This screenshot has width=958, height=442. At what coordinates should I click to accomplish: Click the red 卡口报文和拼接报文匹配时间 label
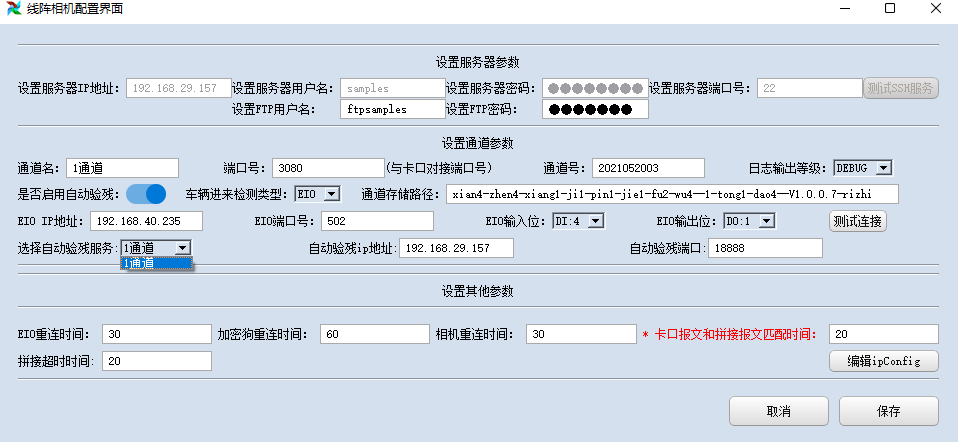730,334
